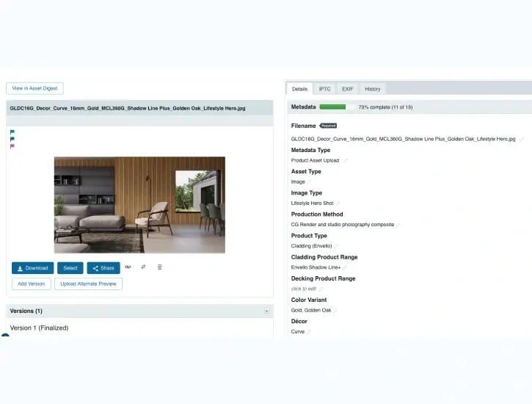Click pencil icon after CG Render composite value
Viewport: 532px width, 404px height.
398,225
